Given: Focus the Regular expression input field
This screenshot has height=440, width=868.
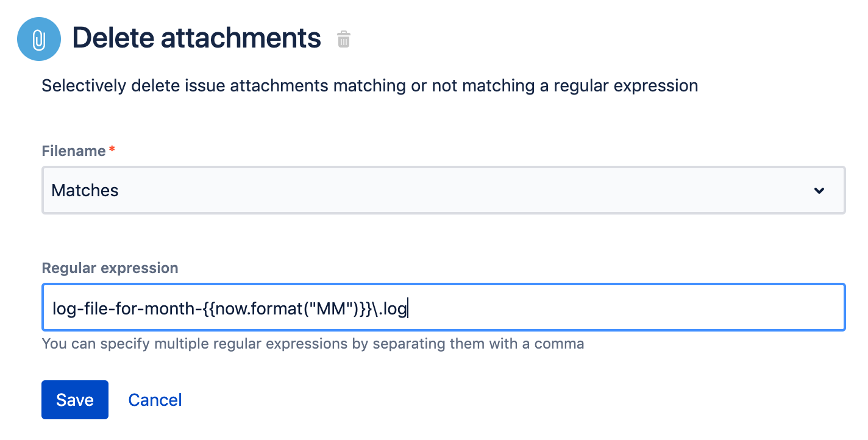Looking at the screenshot, I should click(x=549, y=308).
